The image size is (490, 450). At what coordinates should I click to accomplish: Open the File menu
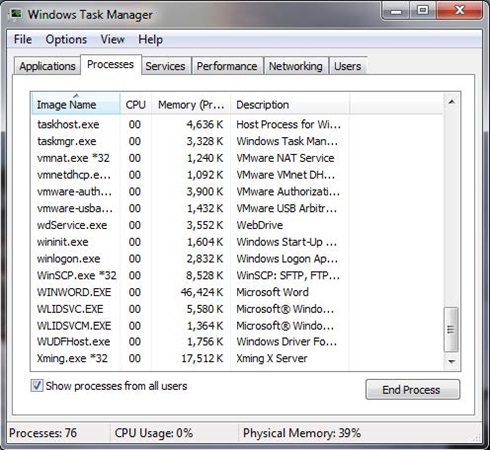click(x=23, y=39)
